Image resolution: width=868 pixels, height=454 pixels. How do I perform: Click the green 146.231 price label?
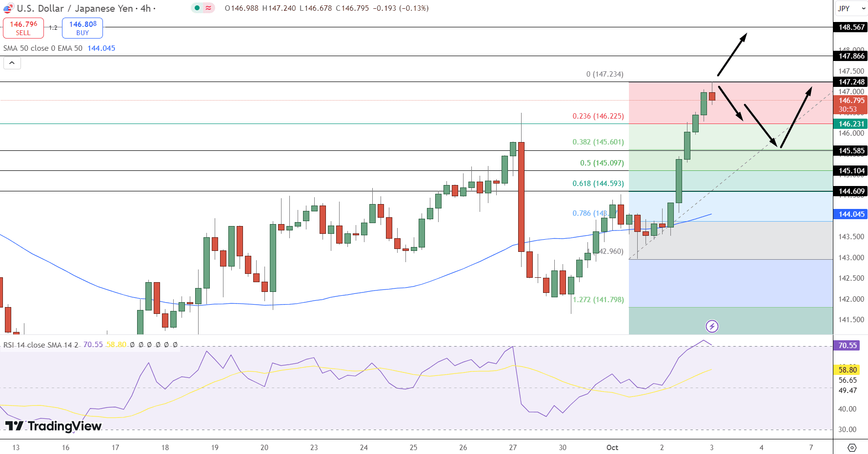tap(850, 124)
